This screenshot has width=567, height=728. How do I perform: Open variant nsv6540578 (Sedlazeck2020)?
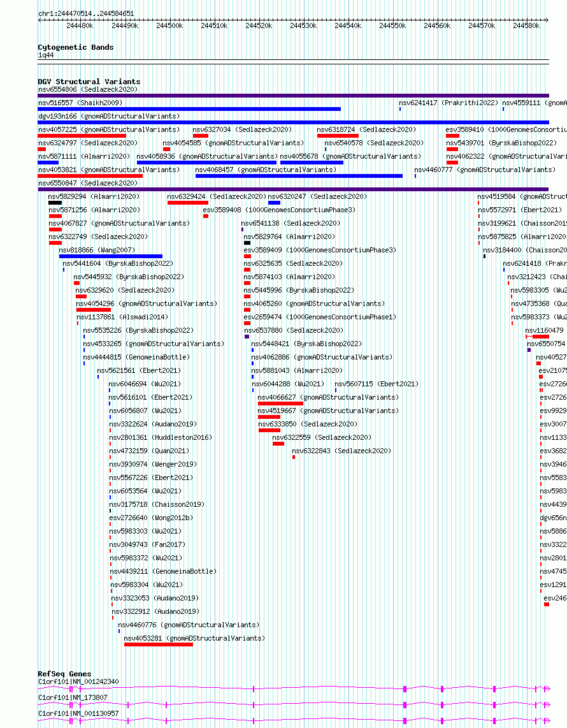[x=374, y=143]
